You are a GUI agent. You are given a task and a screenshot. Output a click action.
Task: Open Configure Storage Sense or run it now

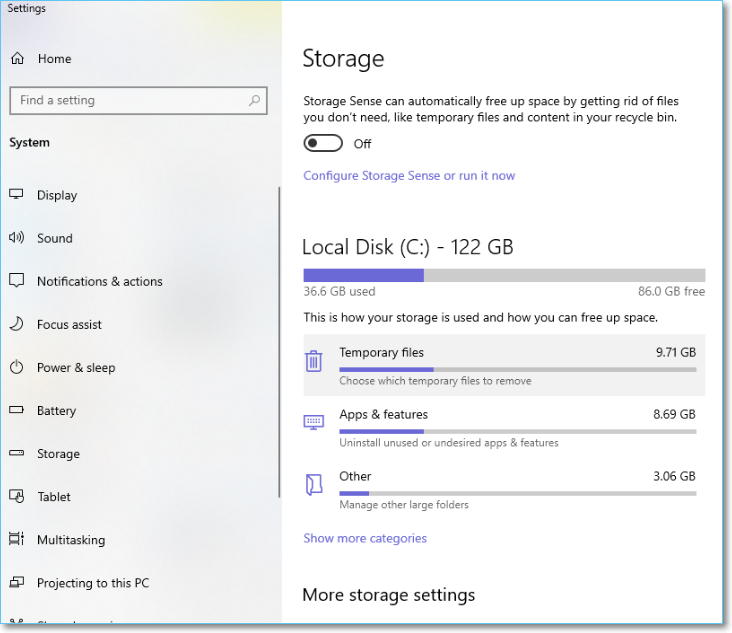[x=409, y=175]
